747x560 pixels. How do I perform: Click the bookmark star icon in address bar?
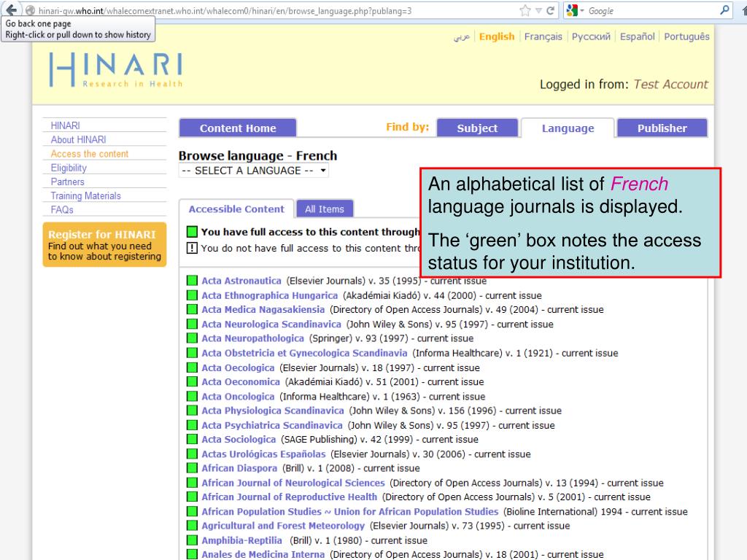525,10
